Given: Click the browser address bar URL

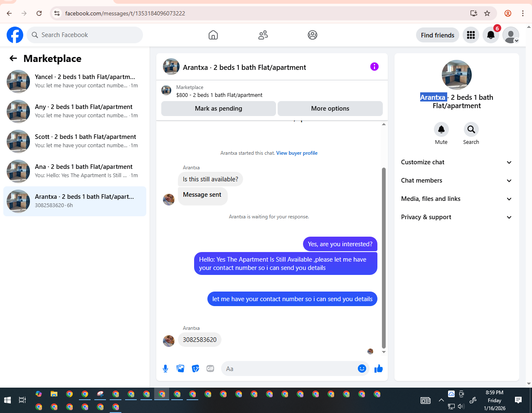Looking at the screenshot, I should (x=125, y=13).
